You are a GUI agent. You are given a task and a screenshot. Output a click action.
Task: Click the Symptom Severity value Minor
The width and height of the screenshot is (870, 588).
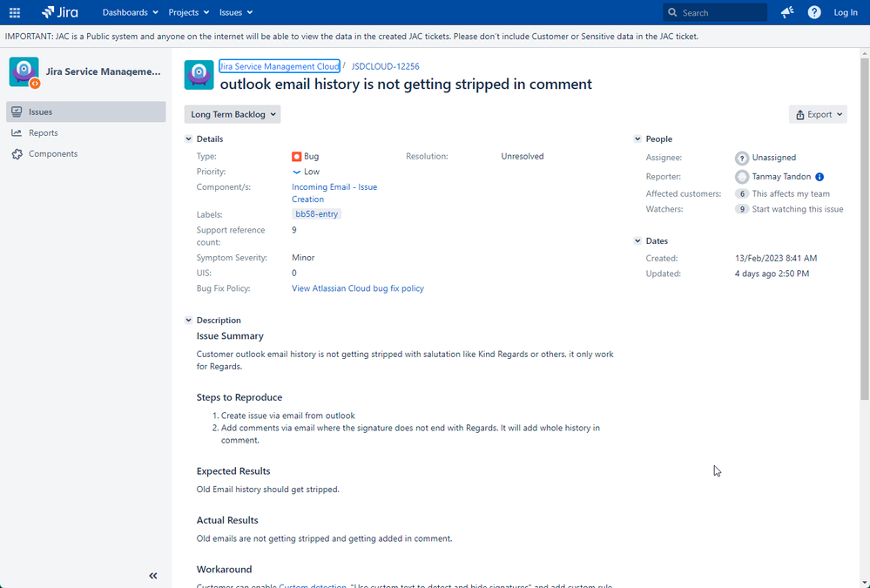[x=303, y=258]
